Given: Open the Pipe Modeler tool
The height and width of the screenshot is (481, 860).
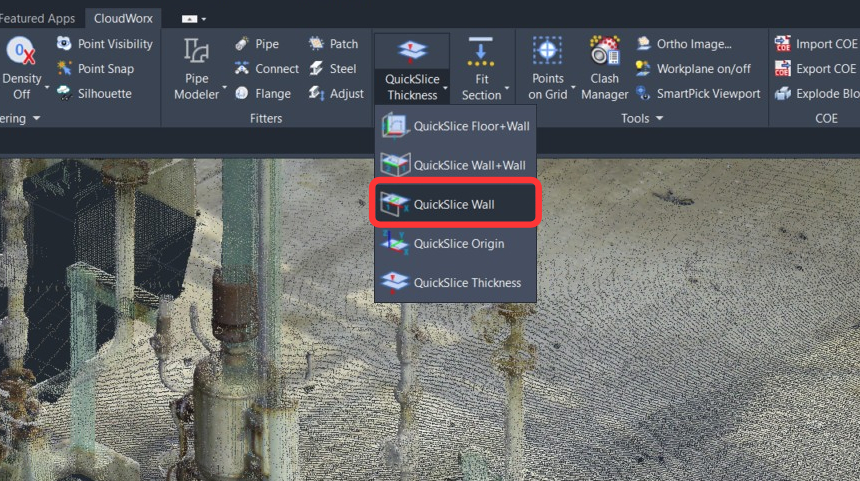Looking at the screenshot, I should coord(196,69).
